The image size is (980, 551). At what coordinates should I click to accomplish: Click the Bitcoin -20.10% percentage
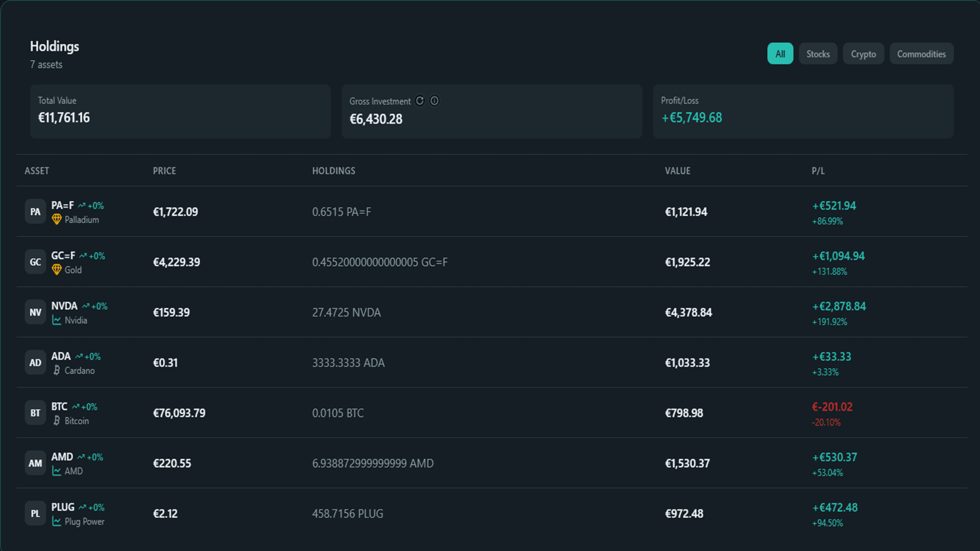click(x=826, y=422)
